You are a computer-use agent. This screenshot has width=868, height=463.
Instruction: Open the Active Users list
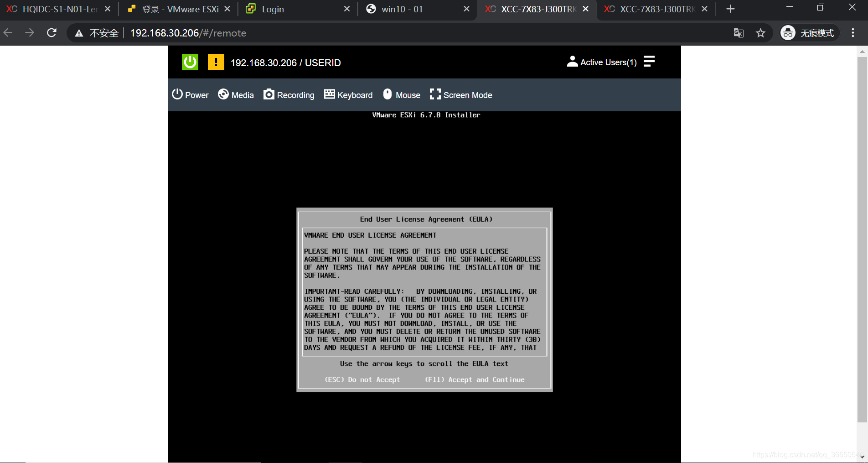[602, 62]
